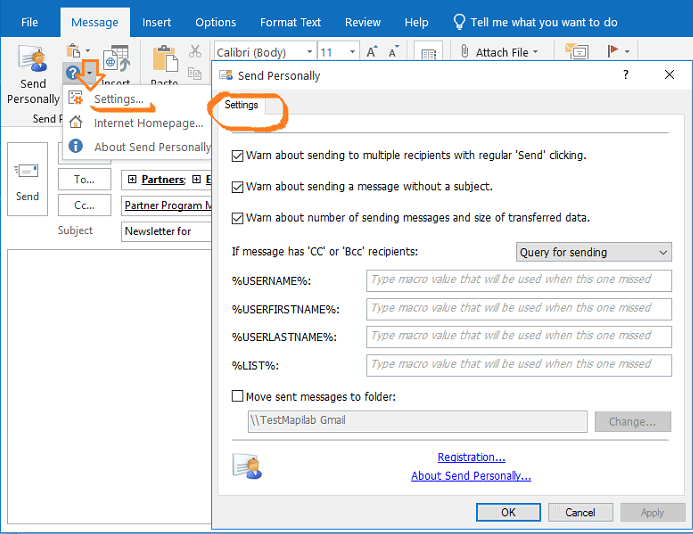Image resolution: width=693 pixels, height=534 pixels.
Task: Click the Change... folder button
Action: 632,422
